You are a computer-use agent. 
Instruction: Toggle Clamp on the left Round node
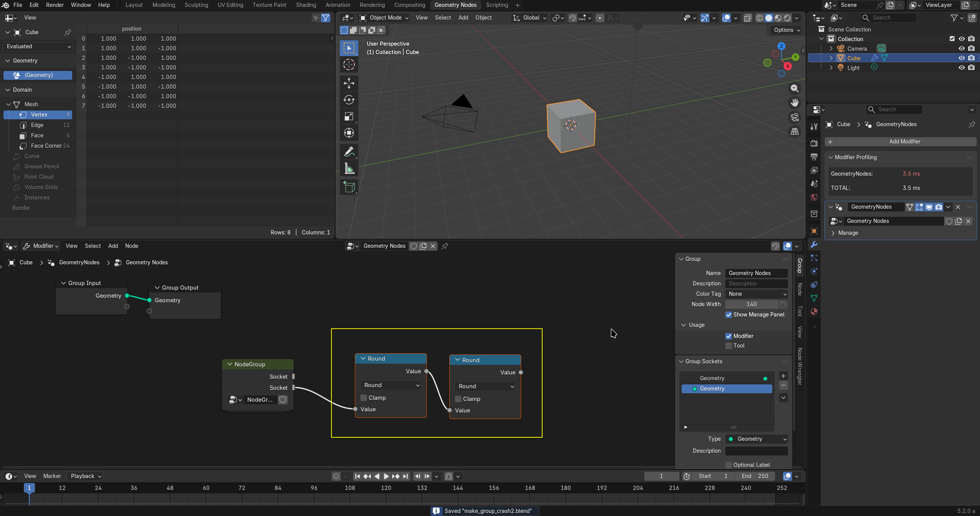364,398
